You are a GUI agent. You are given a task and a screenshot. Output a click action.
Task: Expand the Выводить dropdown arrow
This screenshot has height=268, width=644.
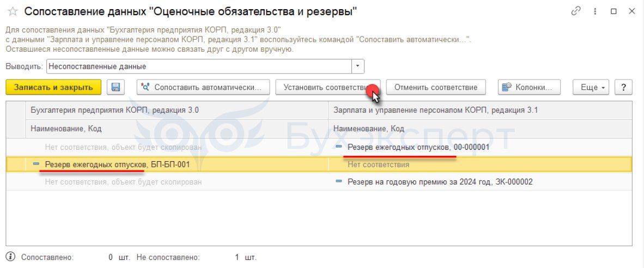pos(358,66)
